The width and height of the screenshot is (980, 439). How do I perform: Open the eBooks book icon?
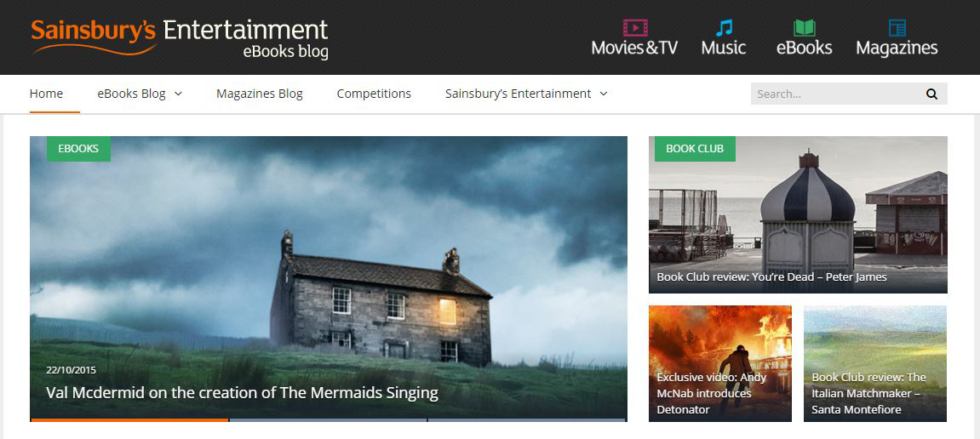point(804,27)
